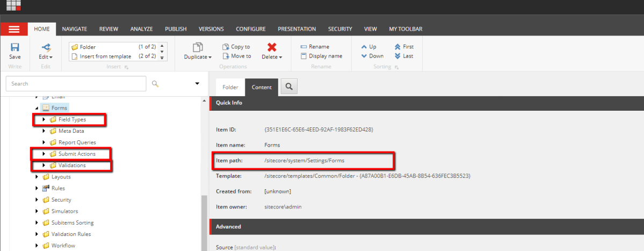Collapse the Forms tree node

point(37,108)
